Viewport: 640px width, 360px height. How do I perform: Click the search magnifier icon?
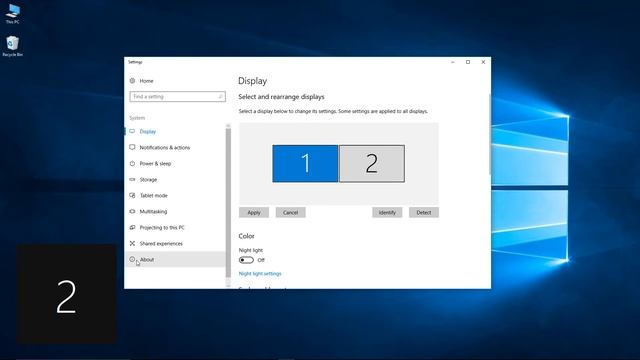click(x=220, y=97)
